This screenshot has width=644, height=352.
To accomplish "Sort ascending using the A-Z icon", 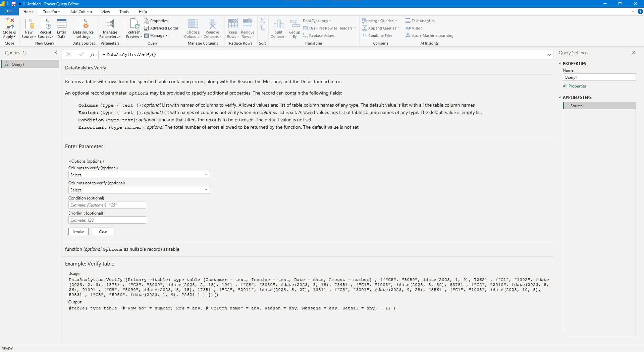I will [263, 21].
